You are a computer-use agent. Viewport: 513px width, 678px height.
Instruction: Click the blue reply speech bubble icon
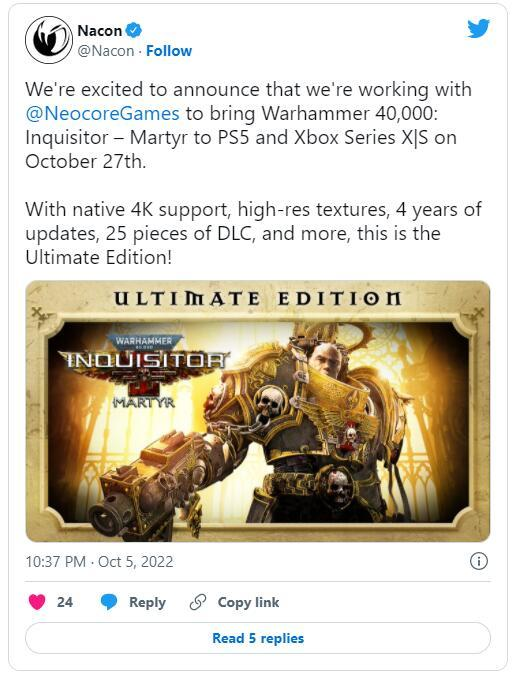pyautogui.click(x=109, y=602)
